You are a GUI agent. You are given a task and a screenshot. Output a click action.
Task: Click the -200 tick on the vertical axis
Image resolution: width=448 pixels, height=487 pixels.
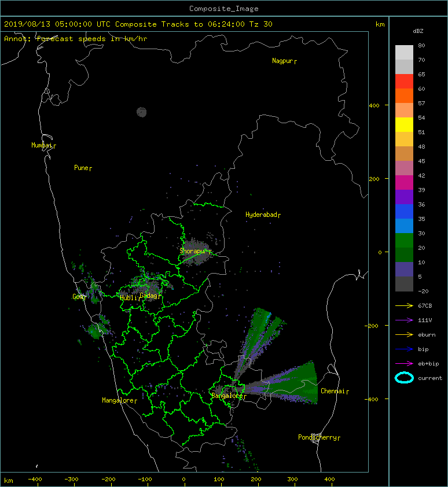click(372, 326)
